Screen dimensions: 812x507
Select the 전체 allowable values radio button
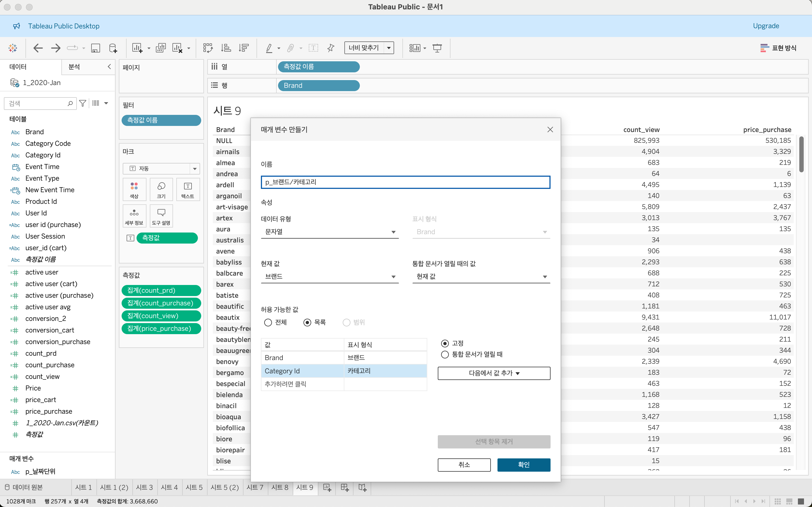coord(268,322)
